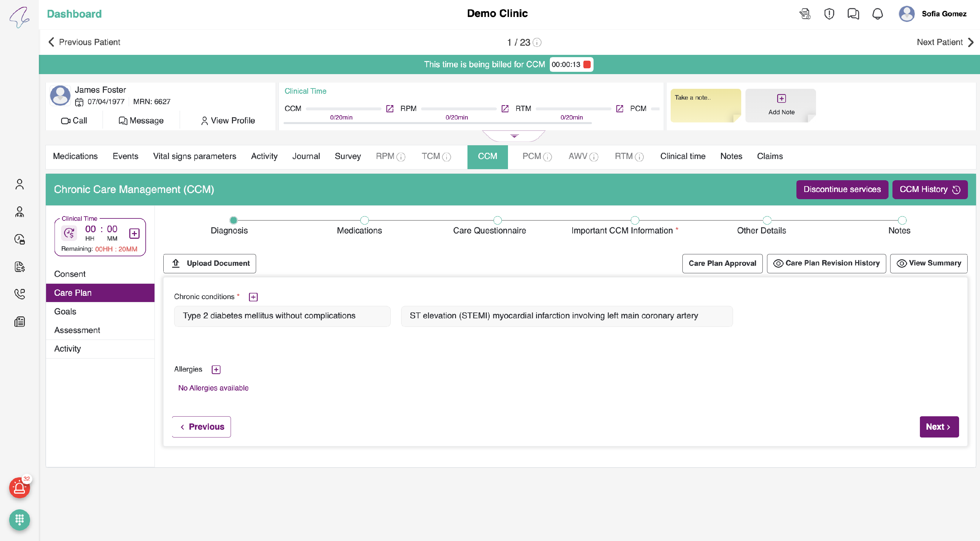Click the Discontinue services button
Viewport: 980px width, 541px height.
point(841,189)
